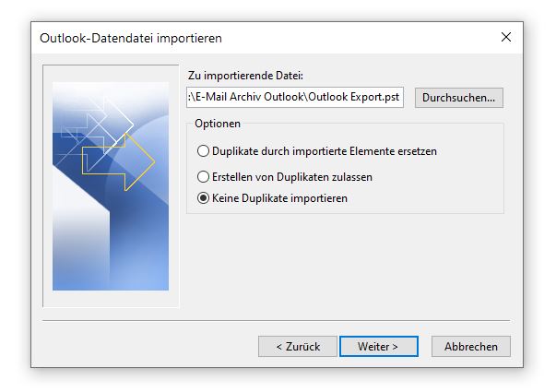The image size is (556, 392).
Task: Choose the Erstellen von Duplikaten zulassen radio circle
Action: tap(203, 177)
